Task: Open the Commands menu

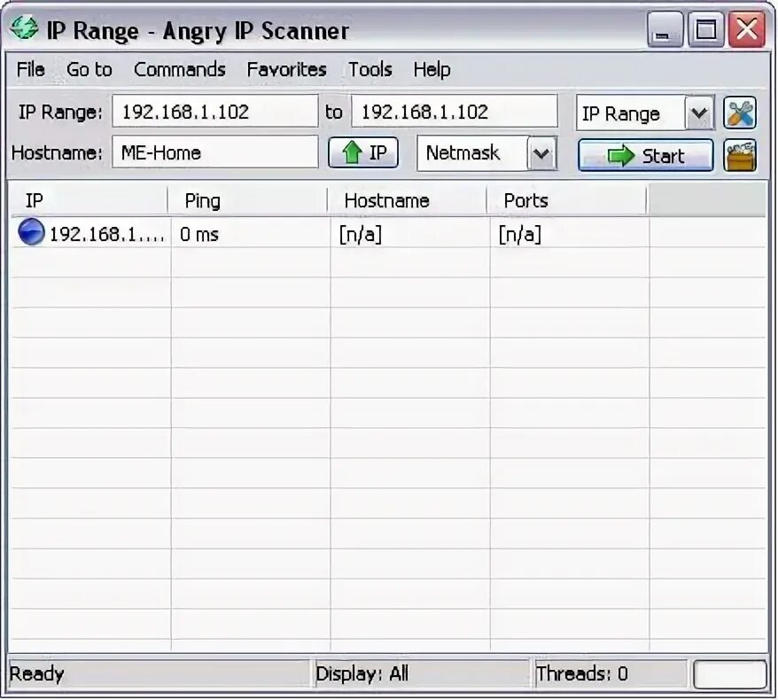Action: point(180,69)
